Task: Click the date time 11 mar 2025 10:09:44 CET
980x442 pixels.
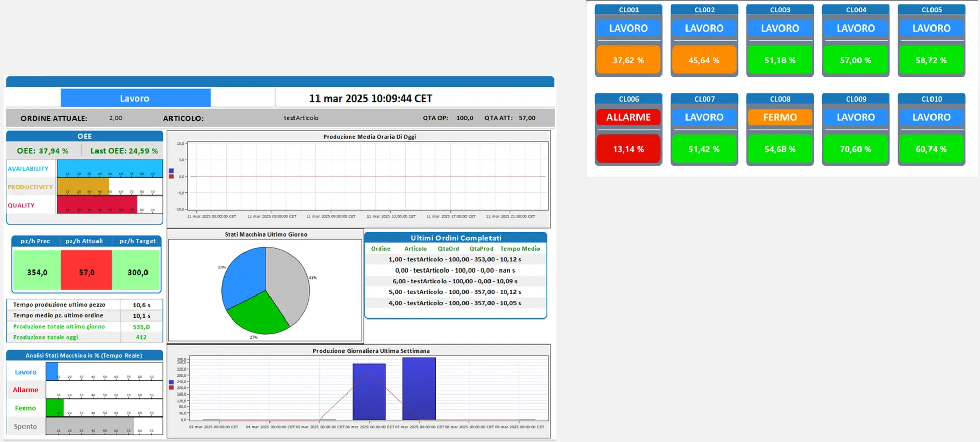Action: [371, 99]
